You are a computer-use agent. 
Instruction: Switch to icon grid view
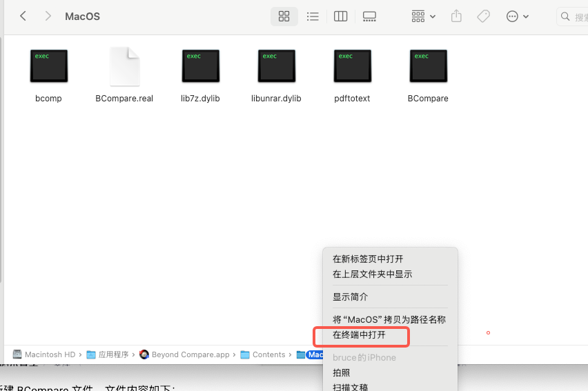(x=284, y=16)
